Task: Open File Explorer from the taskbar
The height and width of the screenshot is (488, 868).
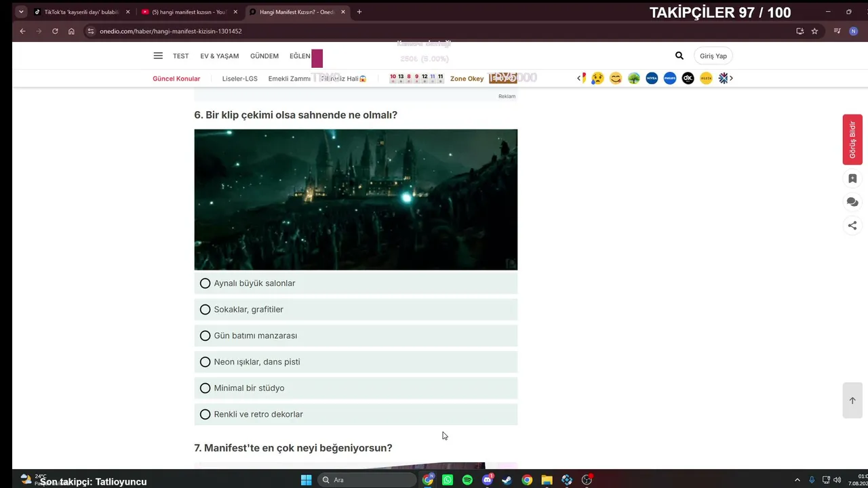Action: (x=547, y=480)
